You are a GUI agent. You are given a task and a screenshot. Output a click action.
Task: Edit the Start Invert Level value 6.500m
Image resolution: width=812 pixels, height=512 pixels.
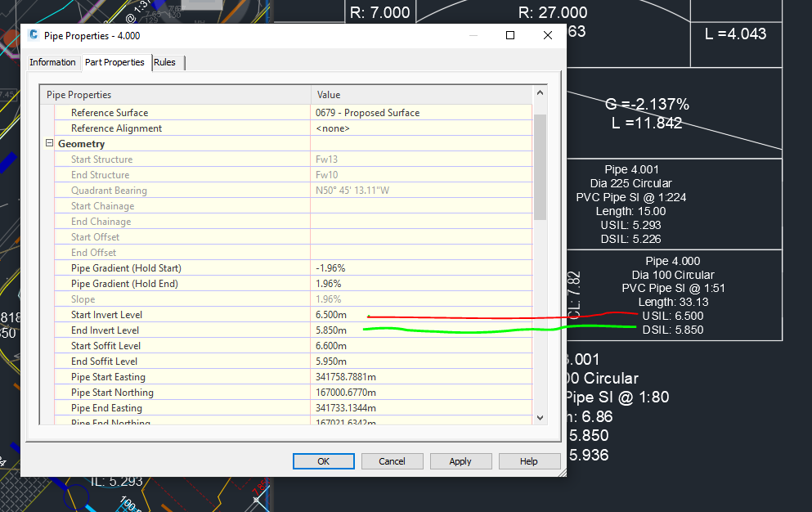[335, 314]
